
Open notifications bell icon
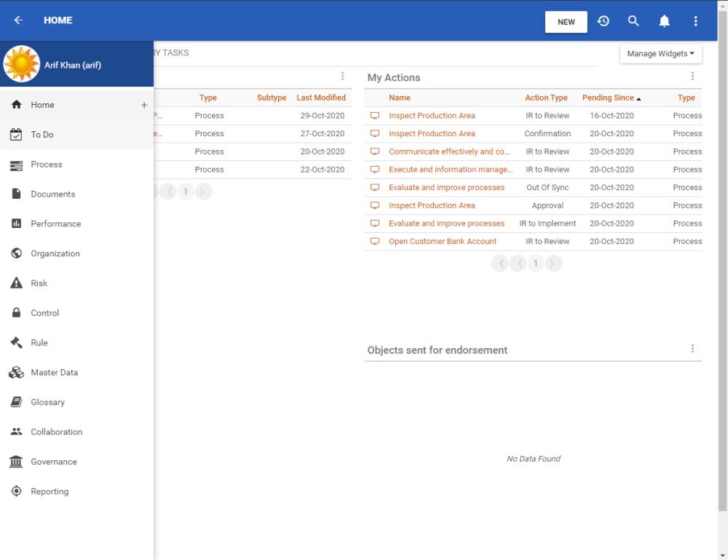665,21
